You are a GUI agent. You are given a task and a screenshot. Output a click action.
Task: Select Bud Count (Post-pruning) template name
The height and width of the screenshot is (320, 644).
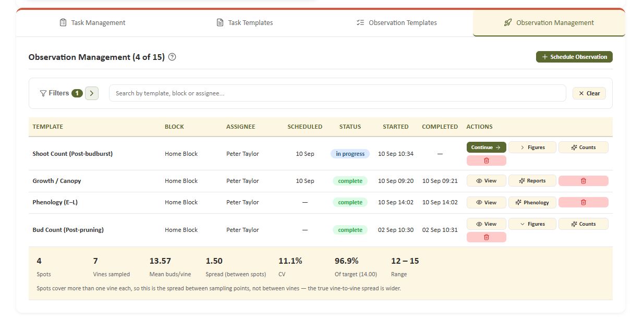click(68, 230)
